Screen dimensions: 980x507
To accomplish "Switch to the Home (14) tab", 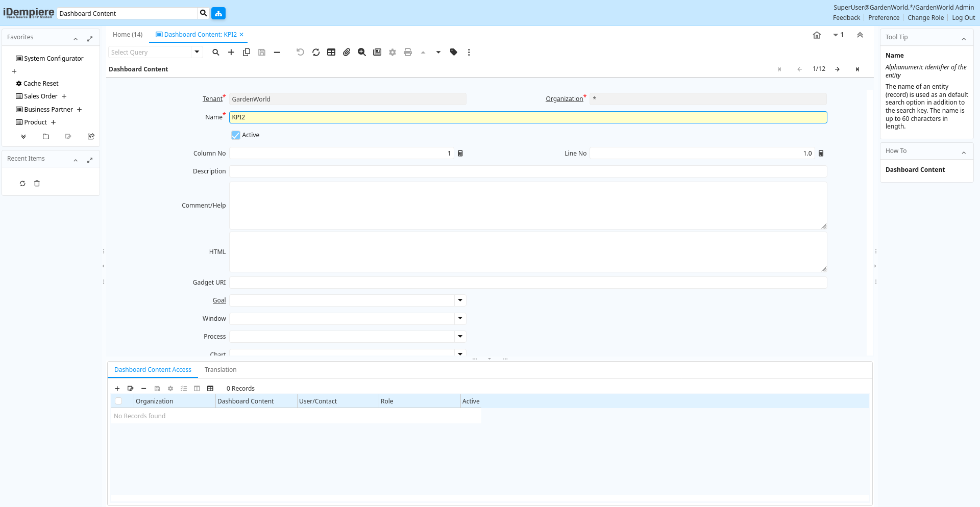I will tap(128, 35).
